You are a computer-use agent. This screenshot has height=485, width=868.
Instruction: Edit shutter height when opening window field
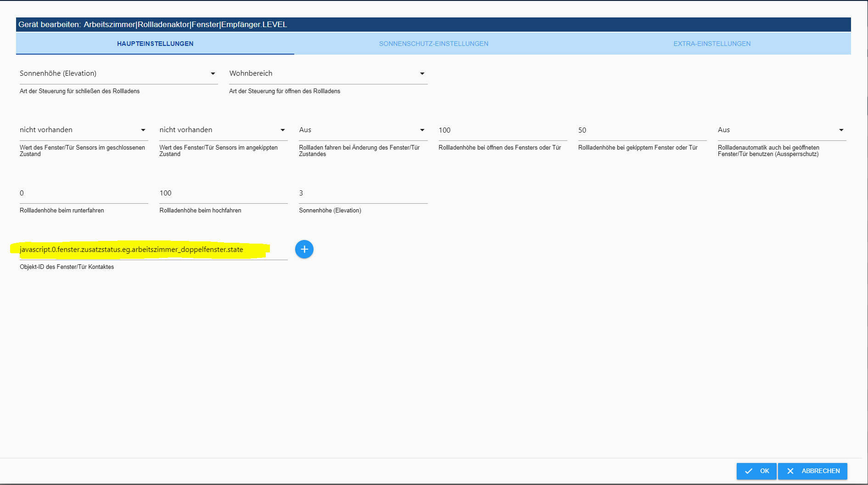pyautogui.click(x=503, y=130)
